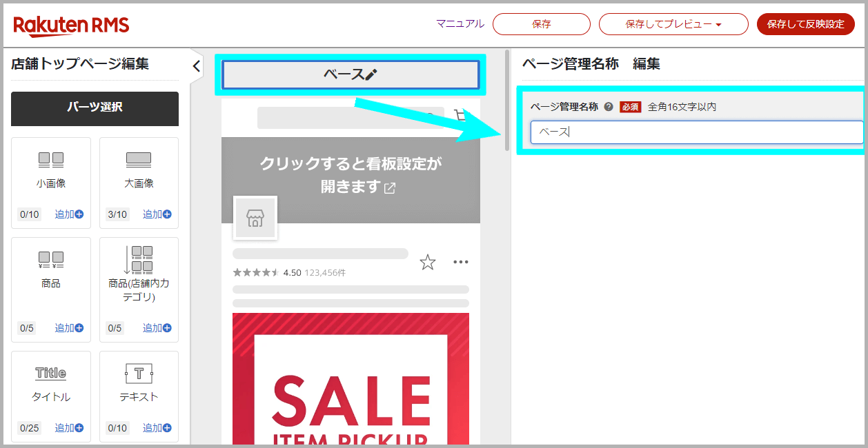The width and height of the screenshot is (868, 448).
Task: Add a 大画像 part via 追加
Action: point(157,214)
